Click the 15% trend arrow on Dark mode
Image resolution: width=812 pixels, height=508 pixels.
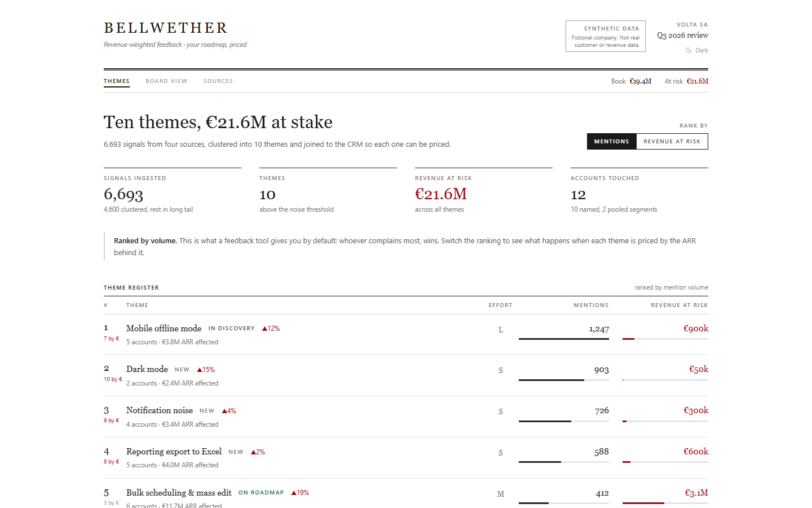pos(199,370)
